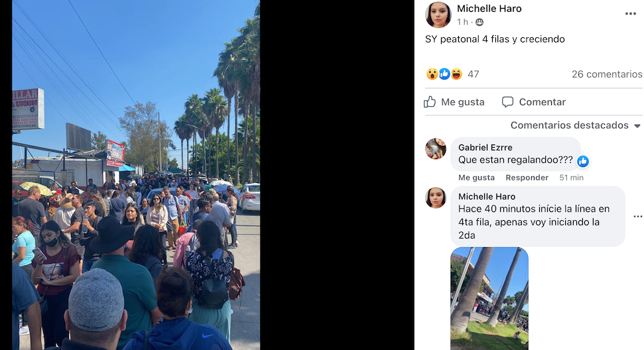Open the reactions count 47
The image size is (644, 350).
[x=474, y=74]
